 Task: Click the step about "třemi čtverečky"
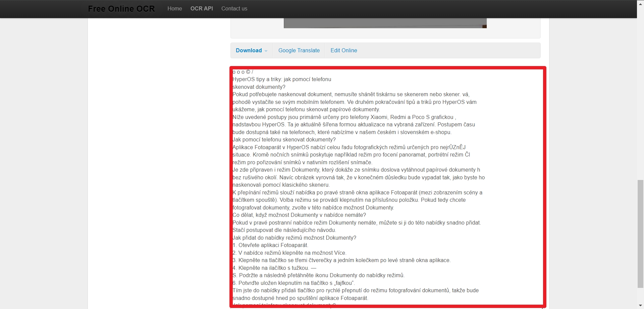[x=341, y=260]
